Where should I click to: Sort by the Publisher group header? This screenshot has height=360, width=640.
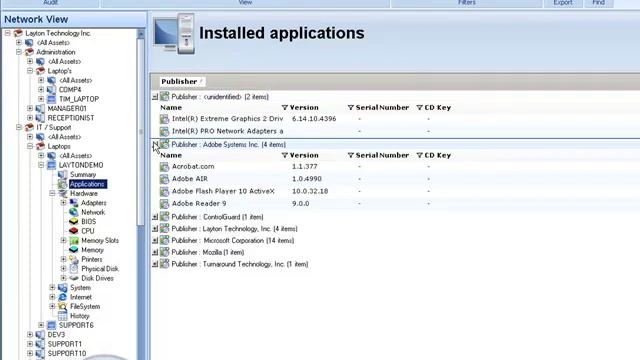(182, 82)
